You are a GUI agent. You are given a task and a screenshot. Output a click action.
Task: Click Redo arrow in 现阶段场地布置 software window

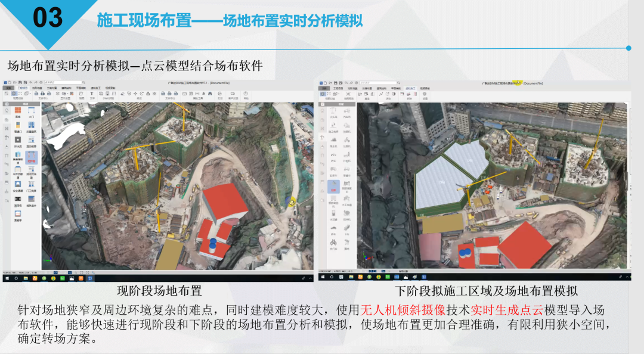(x=36, y=83)
